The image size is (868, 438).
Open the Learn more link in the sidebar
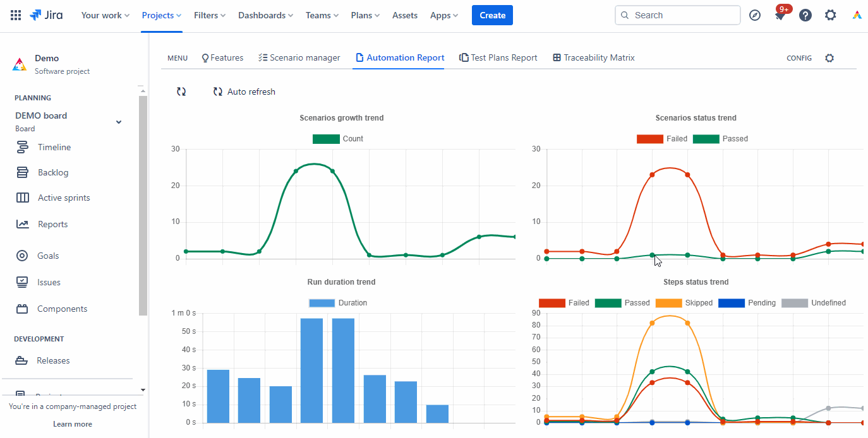point(72,423)
